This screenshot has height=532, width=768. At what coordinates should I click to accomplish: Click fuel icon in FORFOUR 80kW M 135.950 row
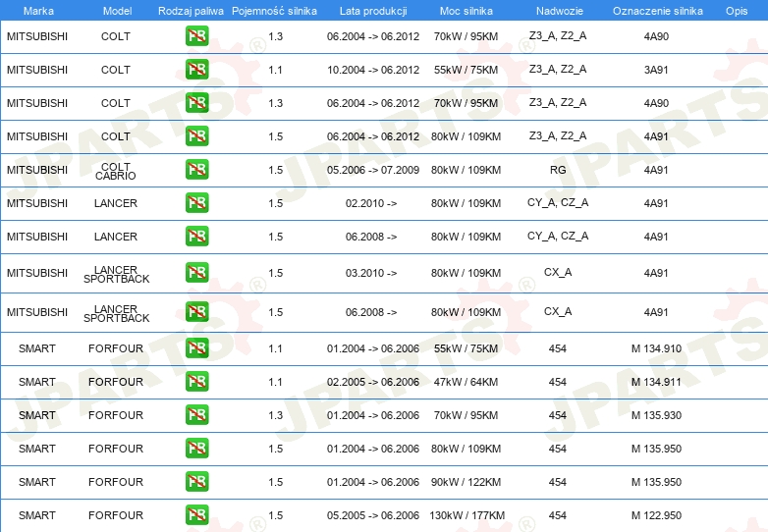[196, 448]
